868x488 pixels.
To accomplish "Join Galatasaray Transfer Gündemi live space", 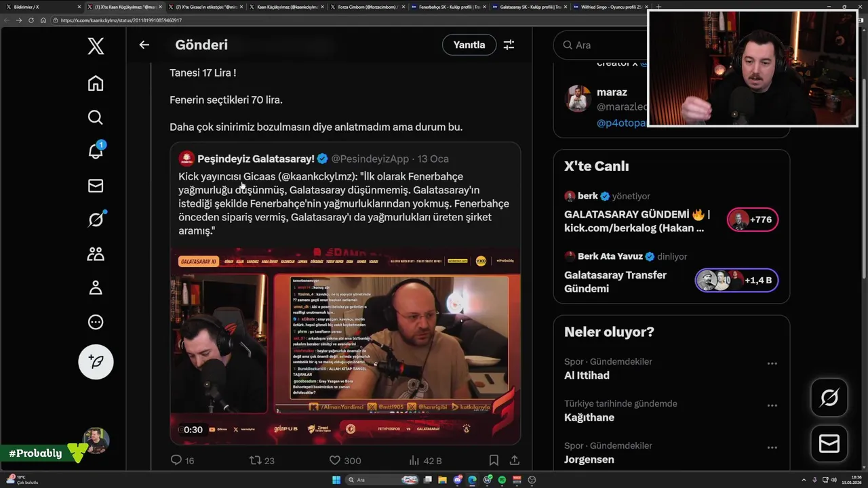I will point(615,281).
